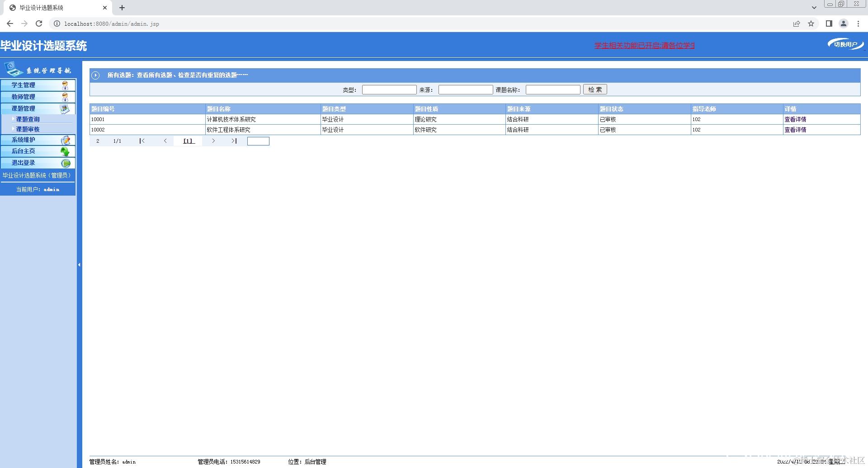This screenshot has height=468, width=868.
Task: Open a new browser tab
Action: pos(122,8)
